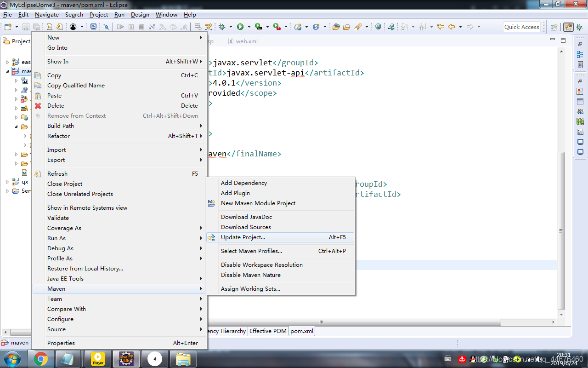Choose Build Path in context menu
Viewport: 588px width, 368px height.
pos(119,126)
